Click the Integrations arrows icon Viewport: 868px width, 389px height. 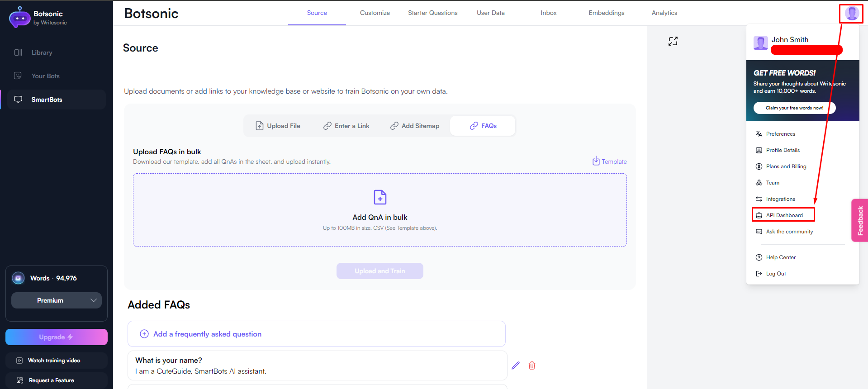click(759, 199)
